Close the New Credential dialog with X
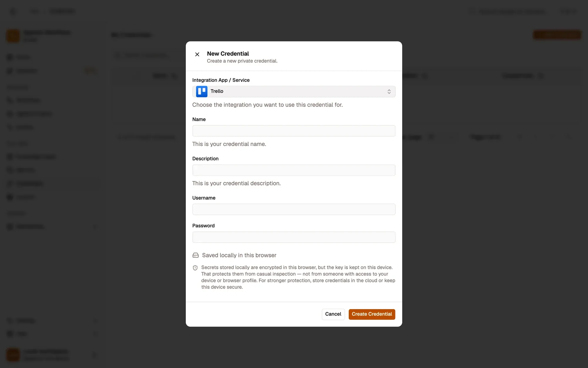Viewport: 588px width, 368px height. (x=197, y=54)
